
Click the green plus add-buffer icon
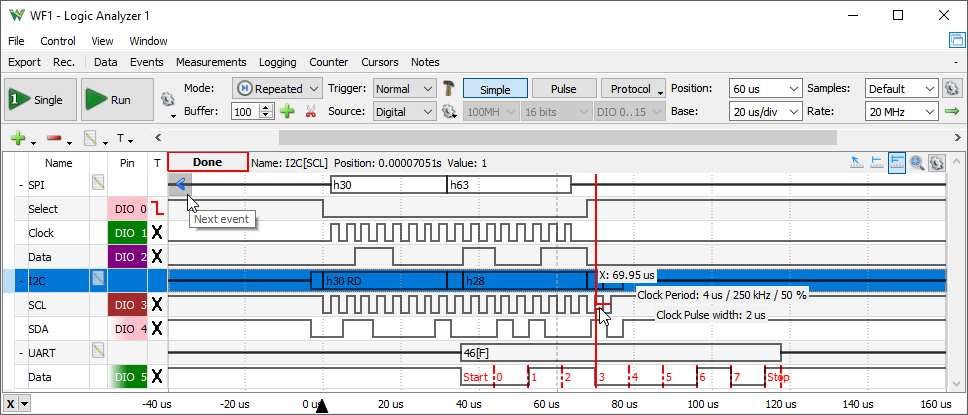coord(287,112)
